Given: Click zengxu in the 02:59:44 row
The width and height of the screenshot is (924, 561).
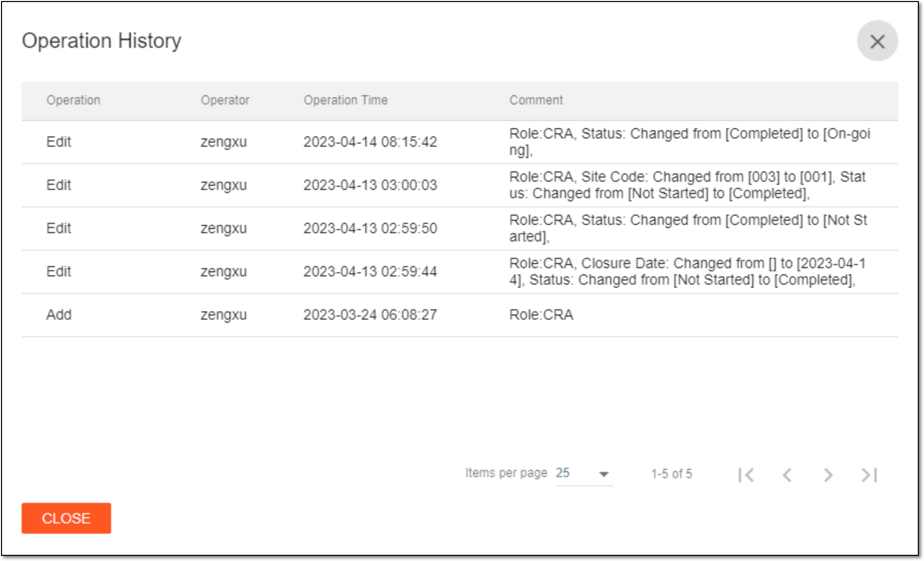Looking at the screenshot, I should pyautogui.click(x=224, y=271).
